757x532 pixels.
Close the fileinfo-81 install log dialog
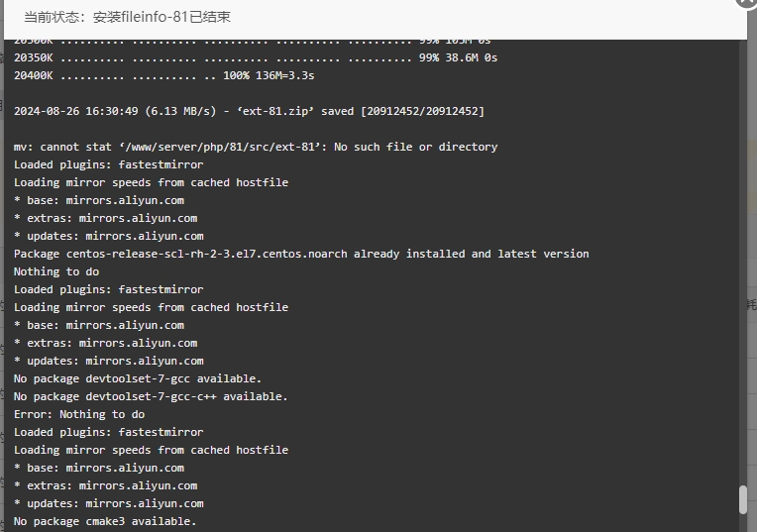click(748, 2)
